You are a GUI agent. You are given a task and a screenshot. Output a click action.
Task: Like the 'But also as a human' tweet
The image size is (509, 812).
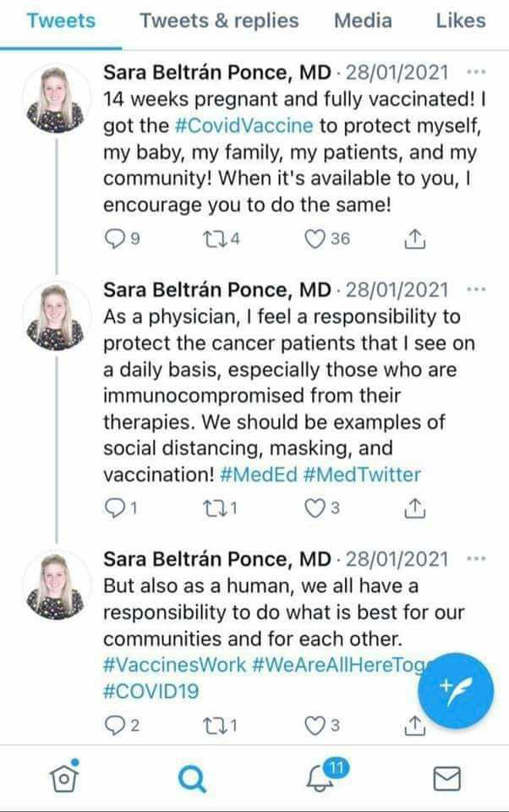(x=314, y=726)
